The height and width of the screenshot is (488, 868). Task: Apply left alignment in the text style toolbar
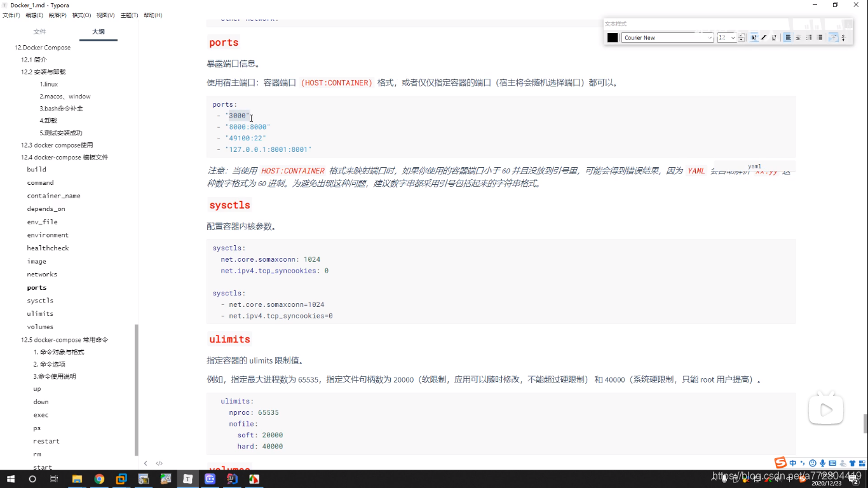tap(788, 37)
